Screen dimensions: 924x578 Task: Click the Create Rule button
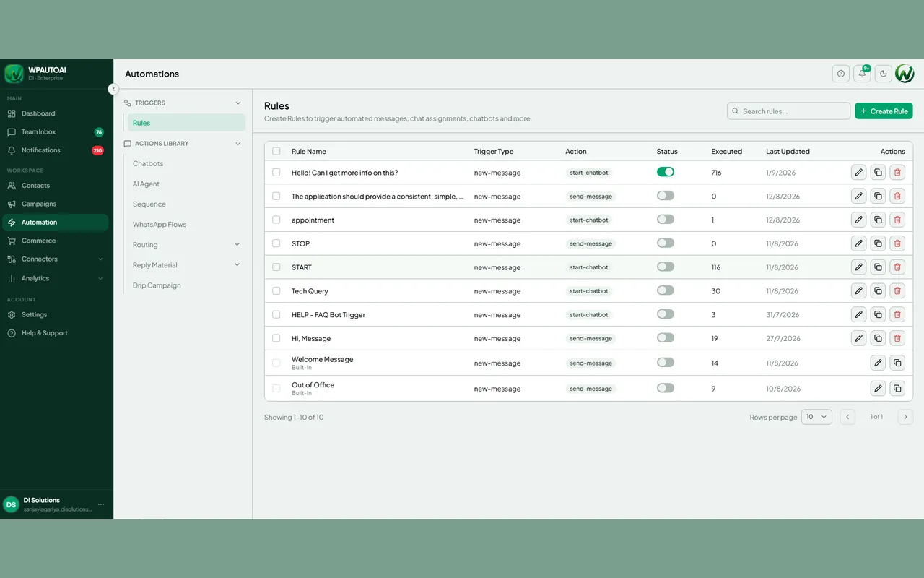[x=884, y=111]
